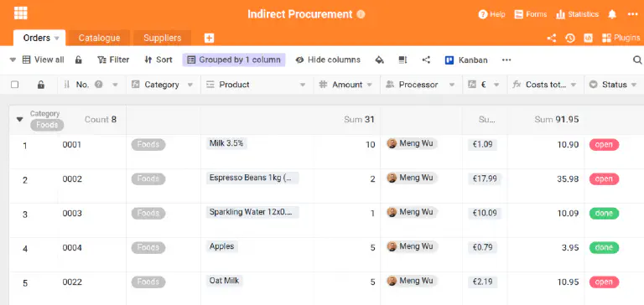Select the View all view
Screen dimensions: 644x305
(x=43, y=60)
